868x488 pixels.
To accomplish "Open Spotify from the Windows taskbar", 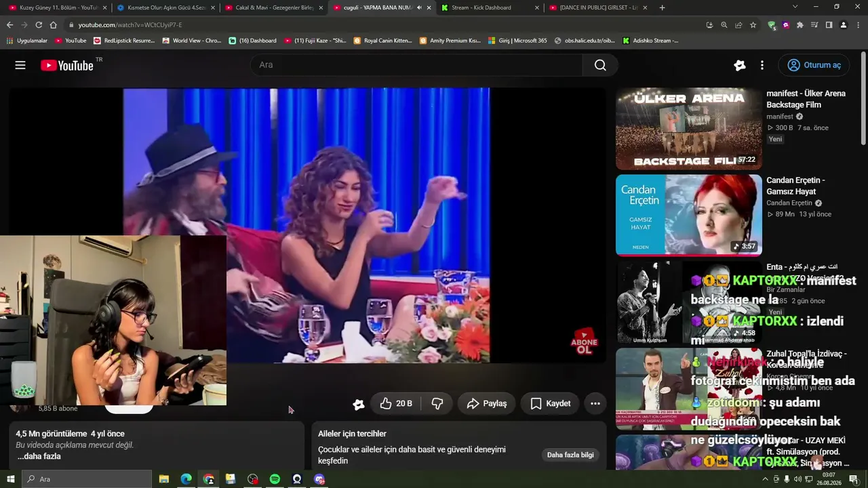I will pyautogui.click(x=275, y=479).
